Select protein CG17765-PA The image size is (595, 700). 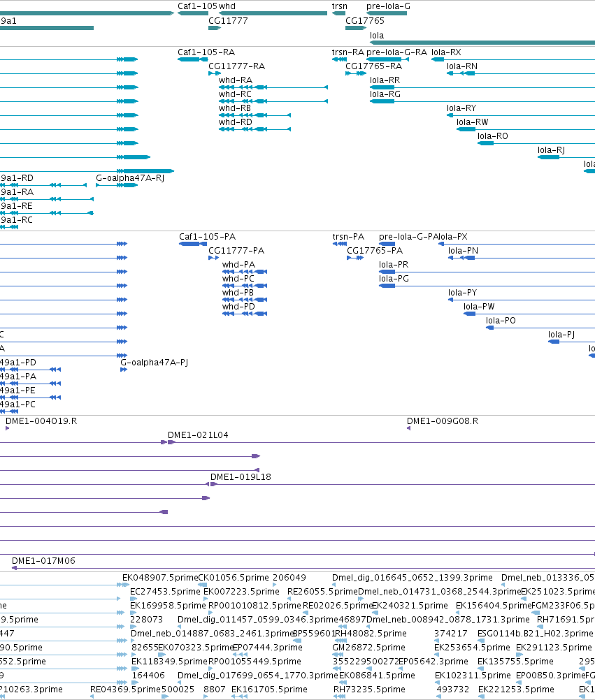(x=375, y=251)
